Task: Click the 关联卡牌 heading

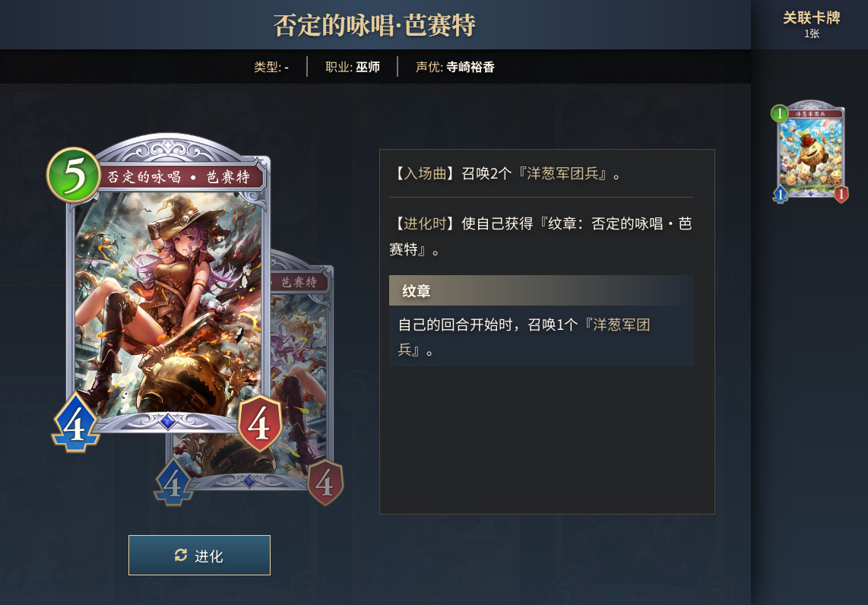Action: [x=812, y=17]
